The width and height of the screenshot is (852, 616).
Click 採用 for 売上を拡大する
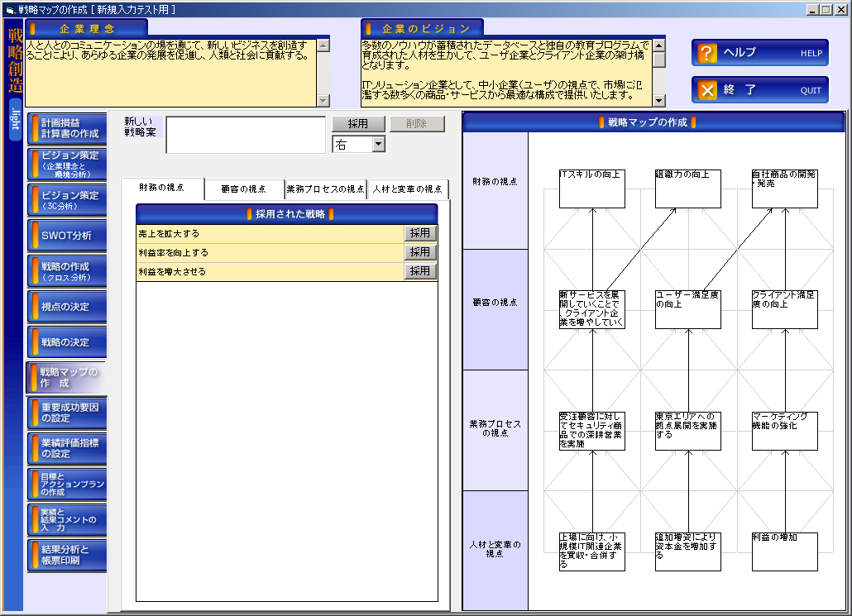(420, 233)
